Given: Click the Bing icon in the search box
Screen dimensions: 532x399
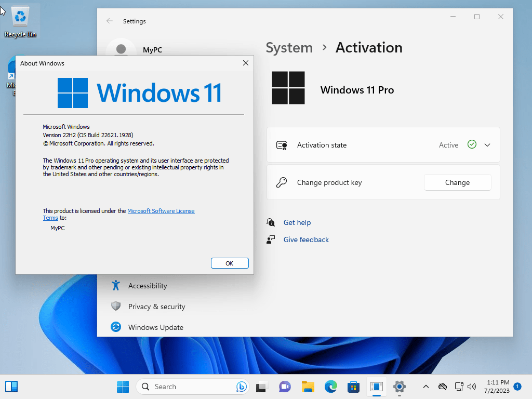Looking at the screenshot, I should click(241, 387).
